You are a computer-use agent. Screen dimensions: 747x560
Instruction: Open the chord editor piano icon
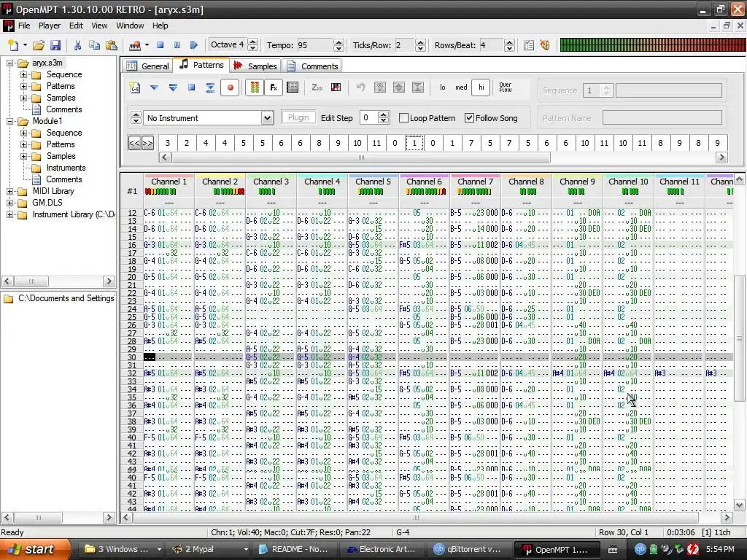[x=336, y=87]
